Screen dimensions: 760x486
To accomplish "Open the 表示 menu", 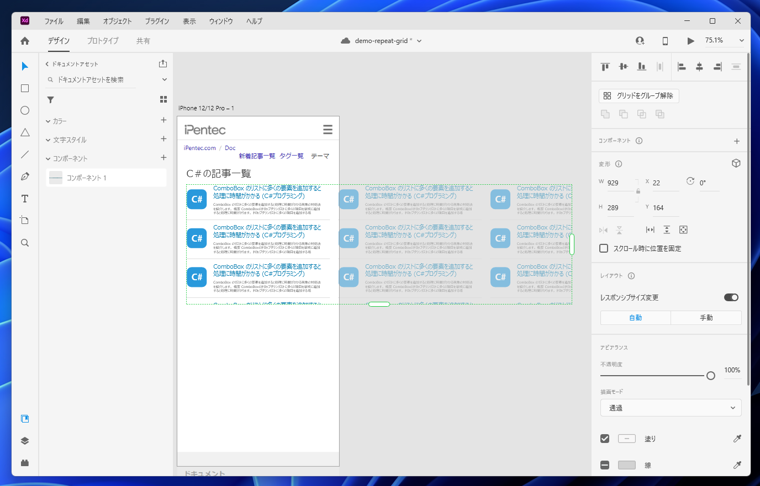I will 189,21.
